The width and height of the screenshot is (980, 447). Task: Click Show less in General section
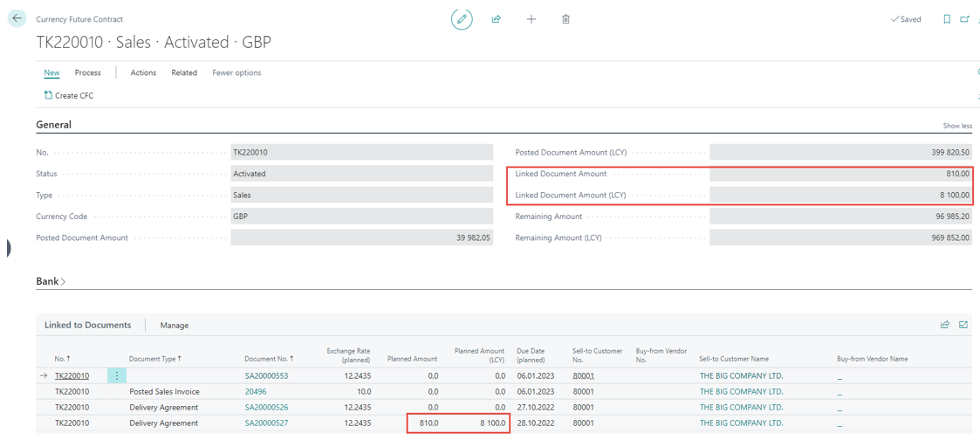(x=957, y=126)
